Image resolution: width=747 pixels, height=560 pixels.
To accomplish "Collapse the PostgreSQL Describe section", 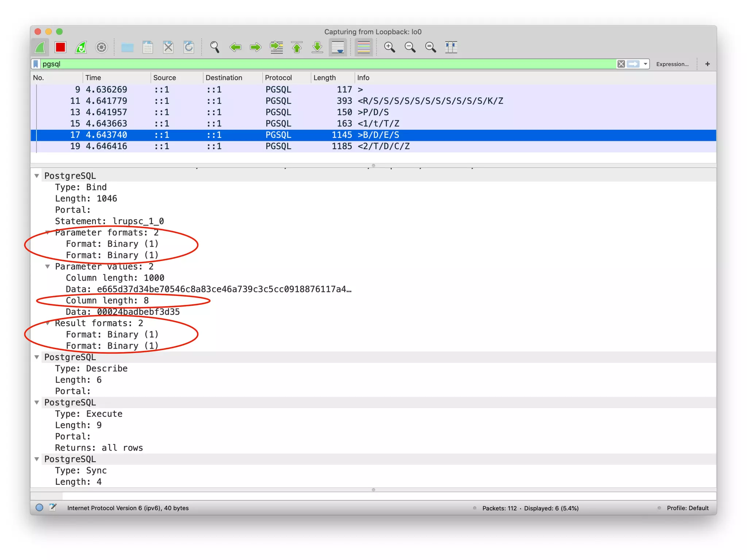I will click(x=37, y=357).
